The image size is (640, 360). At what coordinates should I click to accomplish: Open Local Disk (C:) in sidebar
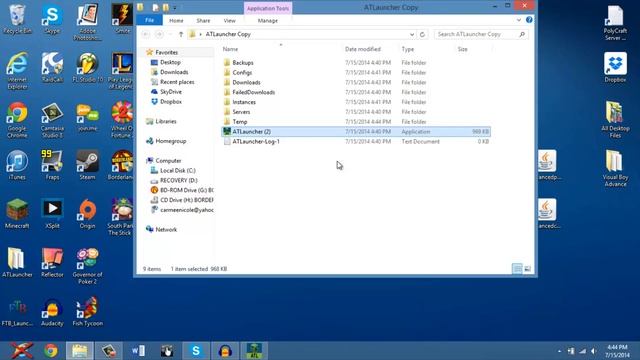click(178, 171)
